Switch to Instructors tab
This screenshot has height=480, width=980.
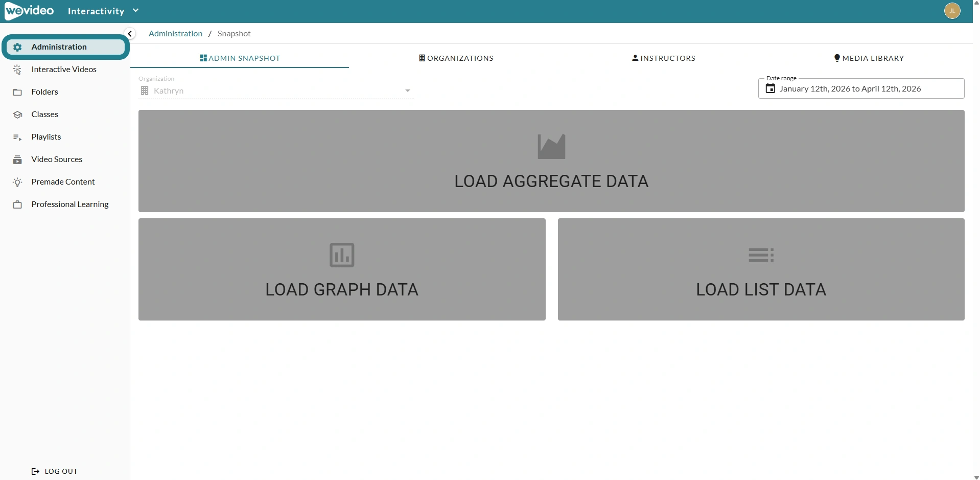(663, 58)
